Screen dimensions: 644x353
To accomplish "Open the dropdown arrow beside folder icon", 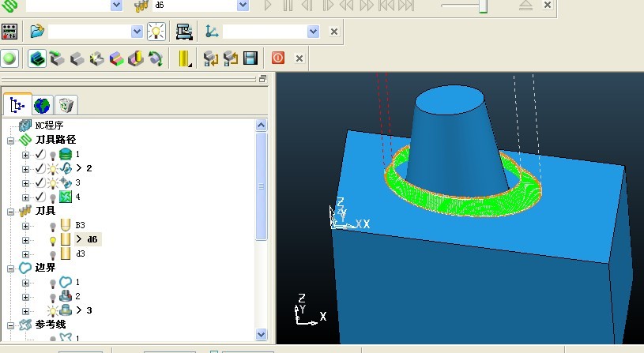I will [137, 32].
